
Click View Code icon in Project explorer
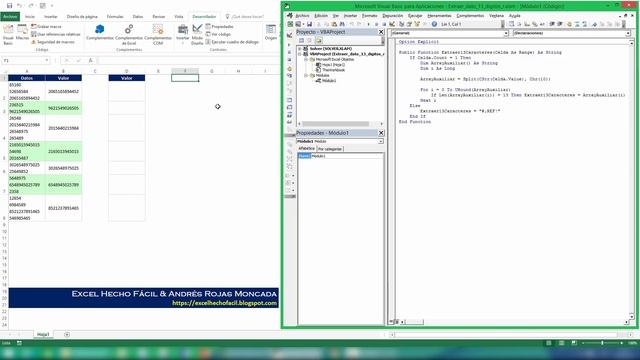301,40
